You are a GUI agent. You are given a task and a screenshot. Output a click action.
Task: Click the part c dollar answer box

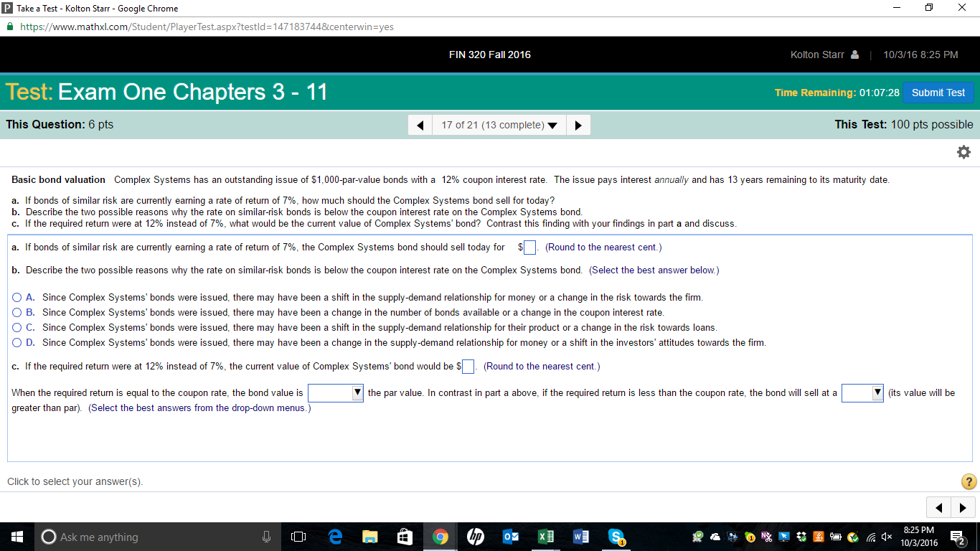(x=468, y=367)
